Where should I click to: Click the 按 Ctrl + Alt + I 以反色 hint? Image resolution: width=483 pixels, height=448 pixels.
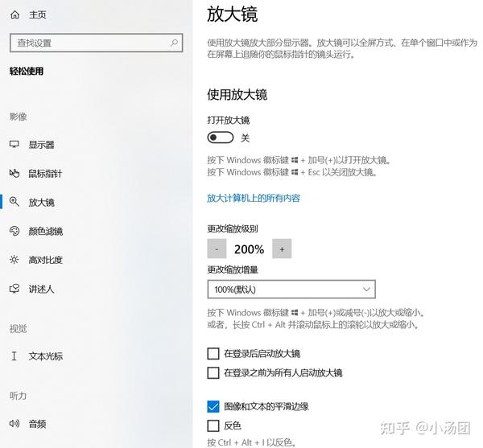[252, 442]
